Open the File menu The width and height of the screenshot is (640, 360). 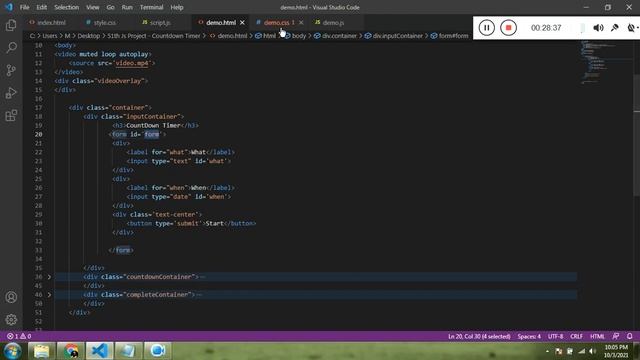coord(24,7)
